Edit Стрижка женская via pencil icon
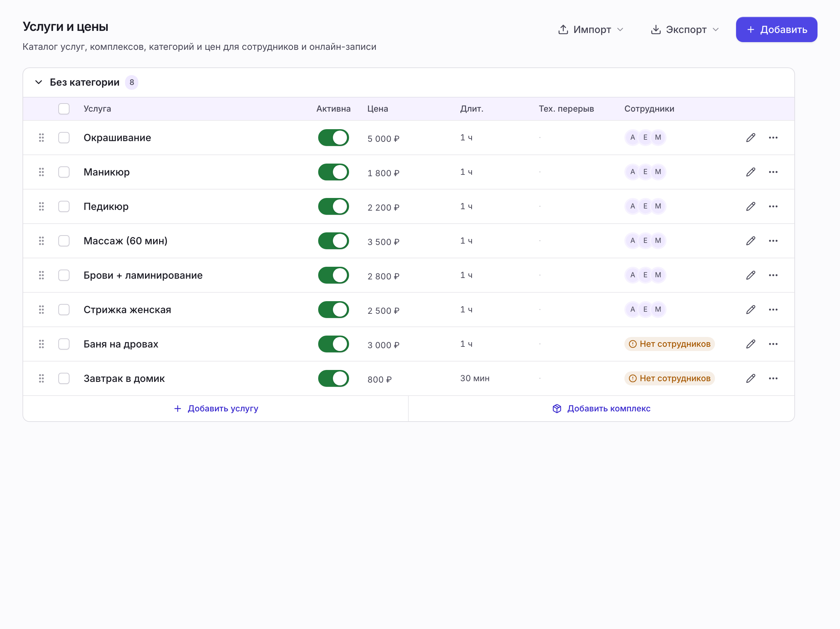The width and height of the screenshot is (840, 629). tap(750, 310)
